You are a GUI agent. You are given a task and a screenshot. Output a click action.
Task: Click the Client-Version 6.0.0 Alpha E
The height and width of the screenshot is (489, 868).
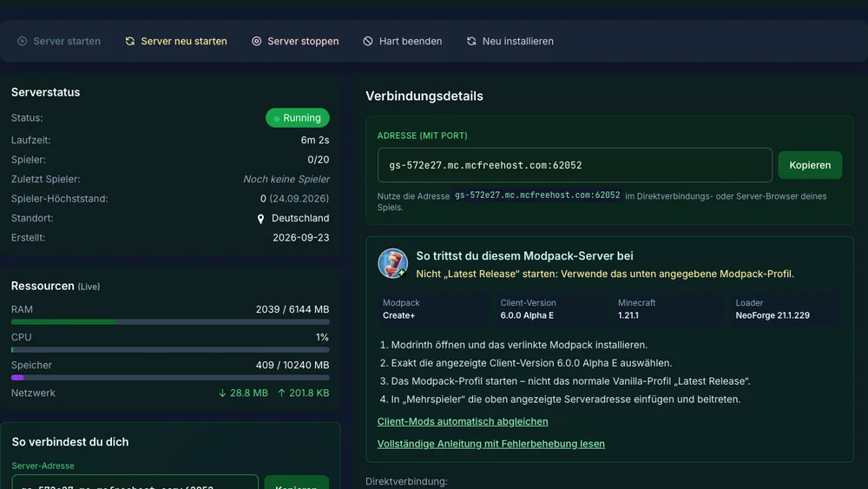click(x=527, y=315)
